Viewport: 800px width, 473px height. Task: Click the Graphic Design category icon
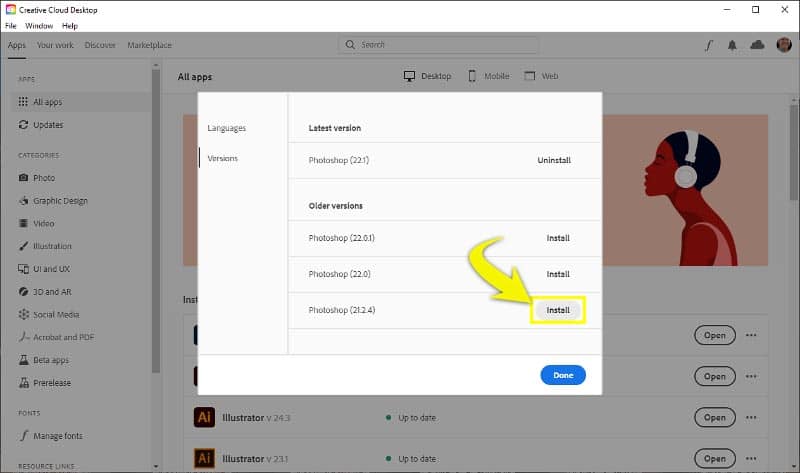(x=23, y=201)
